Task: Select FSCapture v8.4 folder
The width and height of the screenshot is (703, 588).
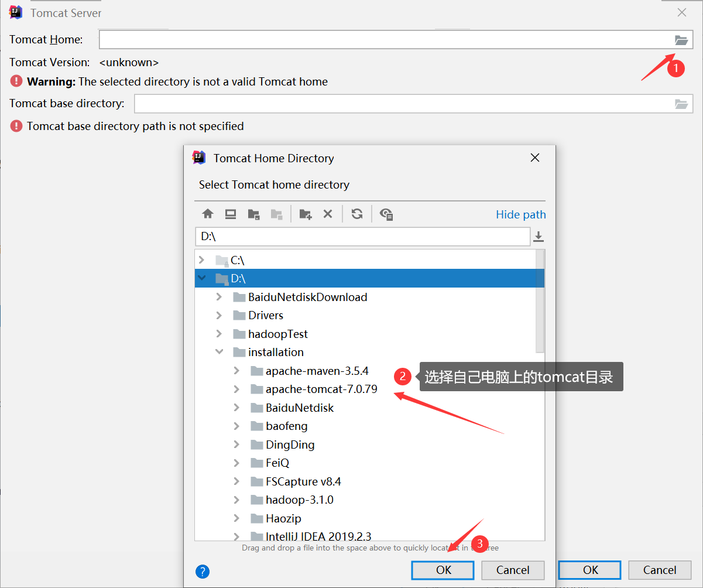Action: 303,481
